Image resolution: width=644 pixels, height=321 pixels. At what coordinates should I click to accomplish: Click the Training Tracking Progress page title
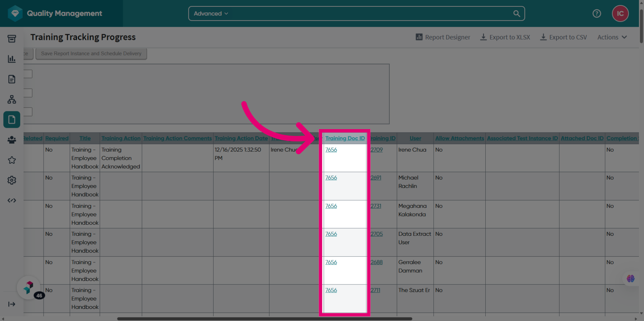click(x=83, y=37)
